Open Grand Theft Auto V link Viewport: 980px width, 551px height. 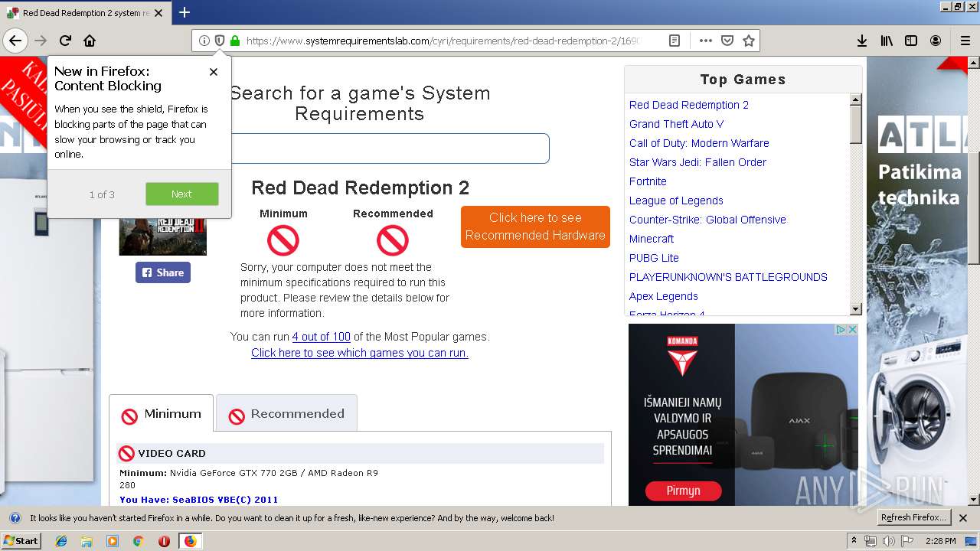tap(676, 124)
